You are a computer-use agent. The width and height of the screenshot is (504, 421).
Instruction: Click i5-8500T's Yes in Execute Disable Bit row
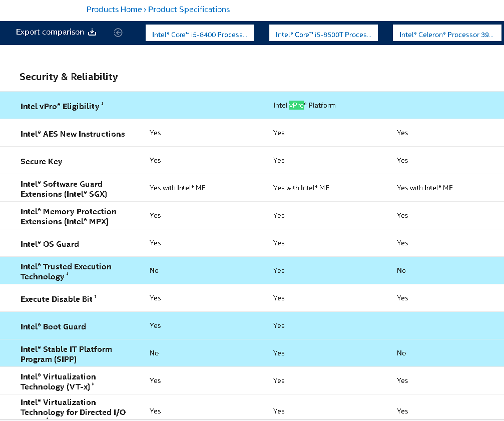point(279,298)
